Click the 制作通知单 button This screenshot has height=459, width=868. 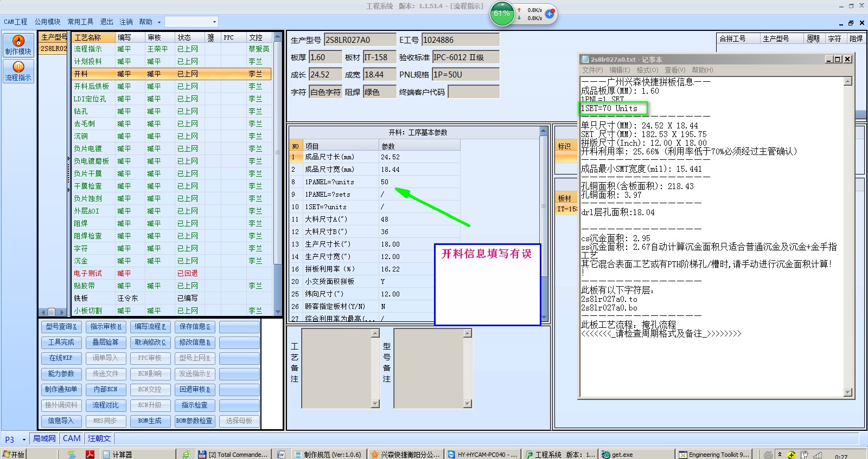click(x=61, y=389)
